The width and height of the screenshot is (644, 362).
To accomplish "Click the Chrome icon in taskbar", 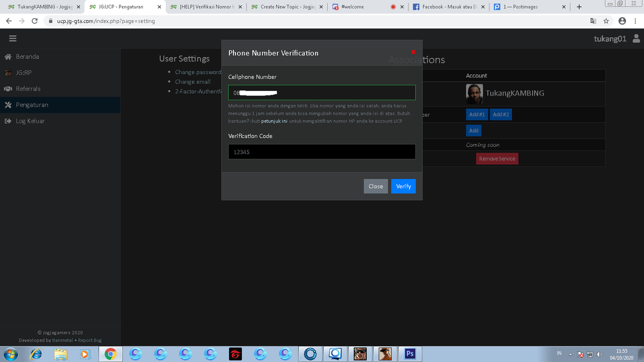I will click(x=110, y=354).
